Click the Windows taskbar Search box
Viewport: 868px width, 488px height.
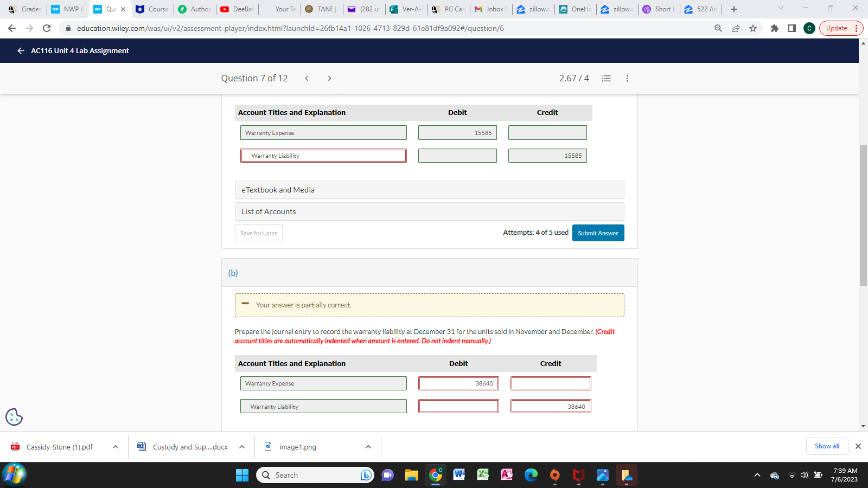(315, 475)
